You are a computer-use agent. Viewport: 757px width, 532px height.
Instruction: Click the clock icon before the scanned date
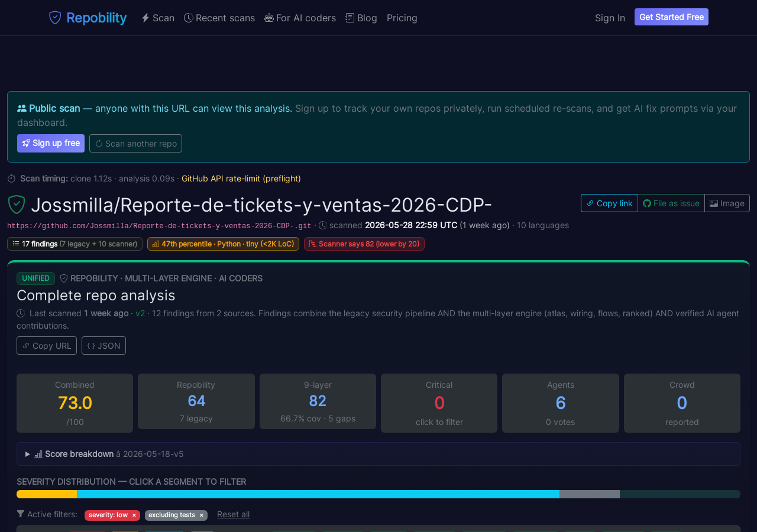click(x=323, y=225)
